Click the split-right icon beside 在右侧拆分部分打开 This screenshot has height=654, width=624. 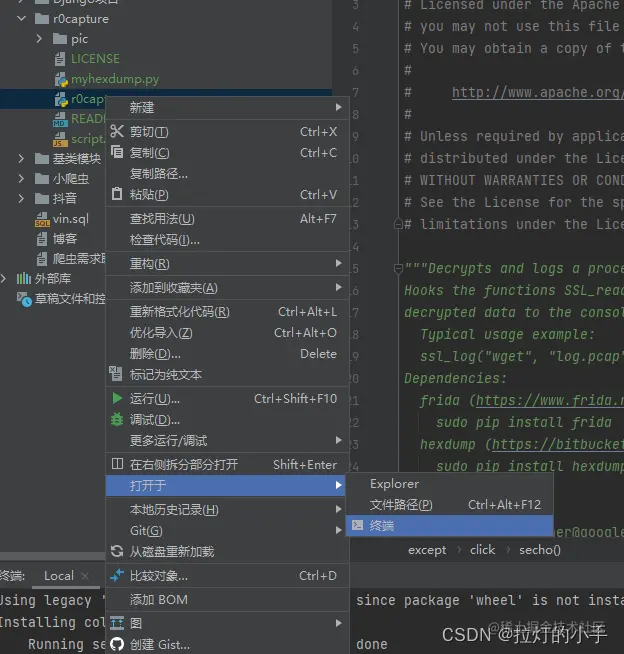(x=118, y=464)
